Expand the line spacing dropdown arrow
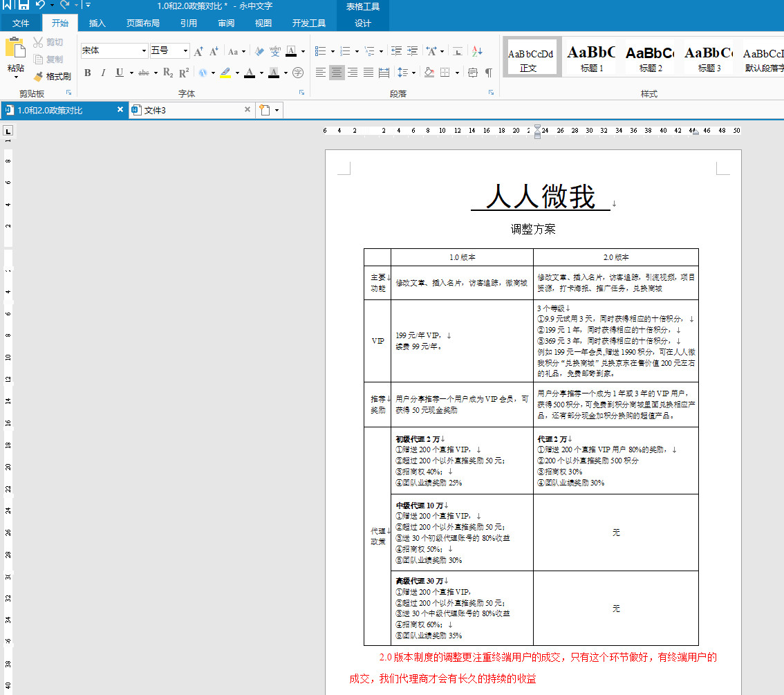The width and height of the screenshot is (784, 695). pos(413,73)
